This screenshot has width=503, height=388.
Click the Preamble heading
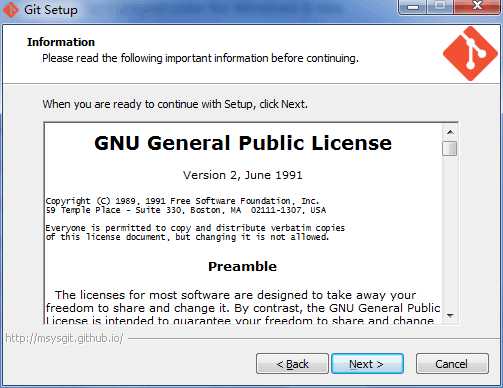(242, 266)
